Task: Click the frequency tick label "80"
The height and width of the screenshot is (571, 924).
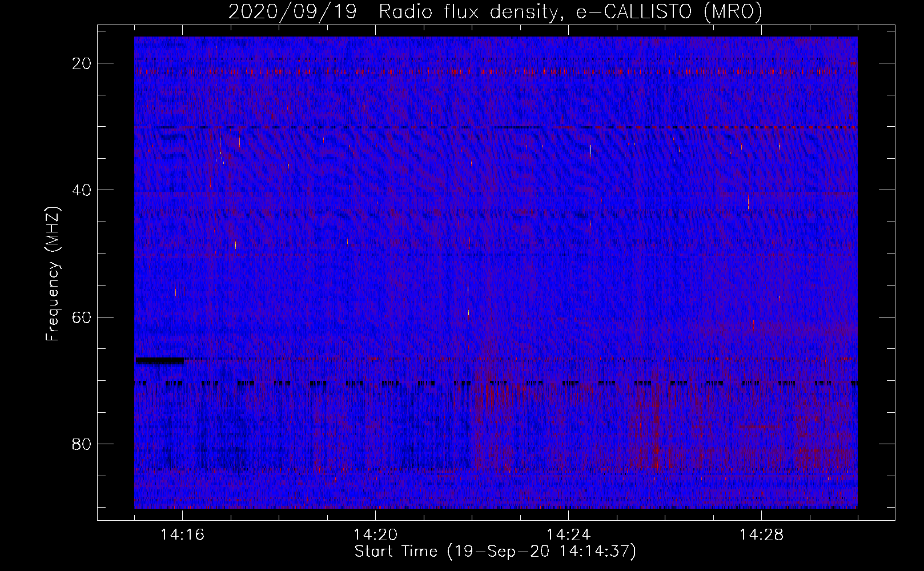Action: (x=82, y=444)
